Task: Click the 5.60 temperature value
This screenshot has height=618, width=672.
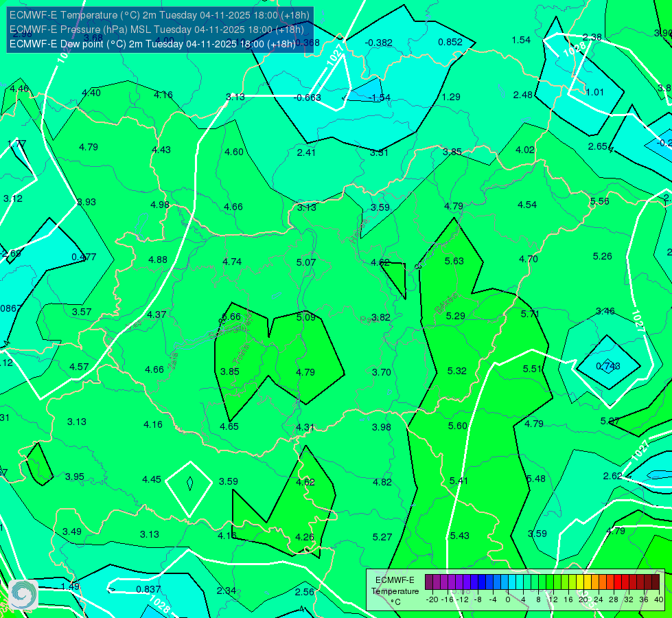Action: [x=458, y=426]
